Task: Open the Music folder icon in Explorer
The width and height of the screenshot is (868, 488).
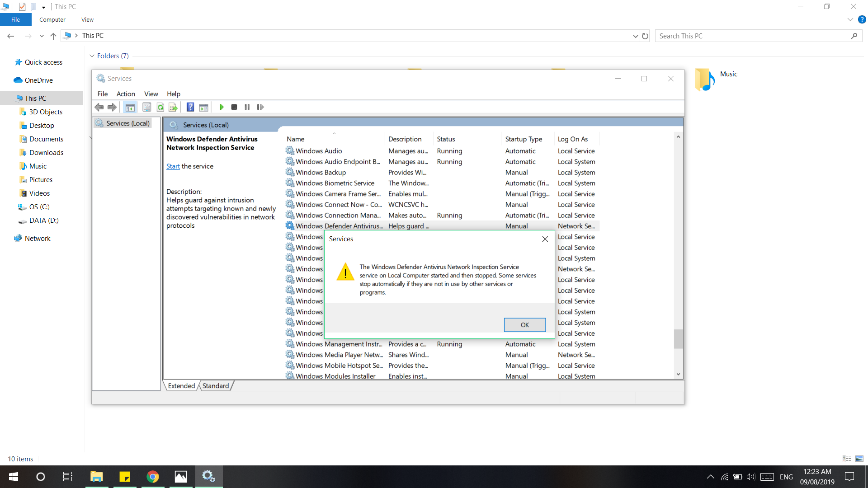Action: click(705, 80)
